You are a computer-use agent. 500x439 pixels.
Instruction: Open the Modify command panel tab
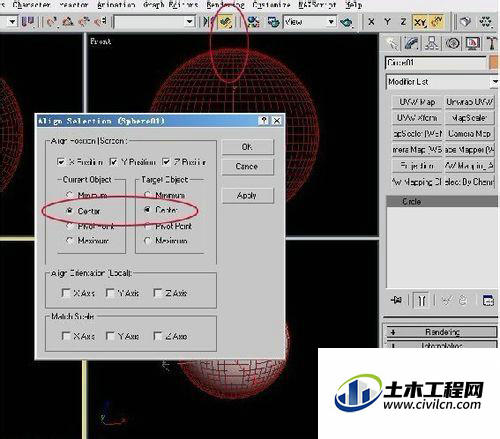(x=411, y=43)
